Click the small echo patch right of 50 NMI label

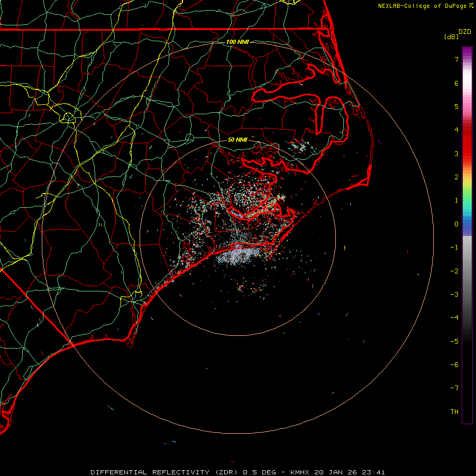299,146
